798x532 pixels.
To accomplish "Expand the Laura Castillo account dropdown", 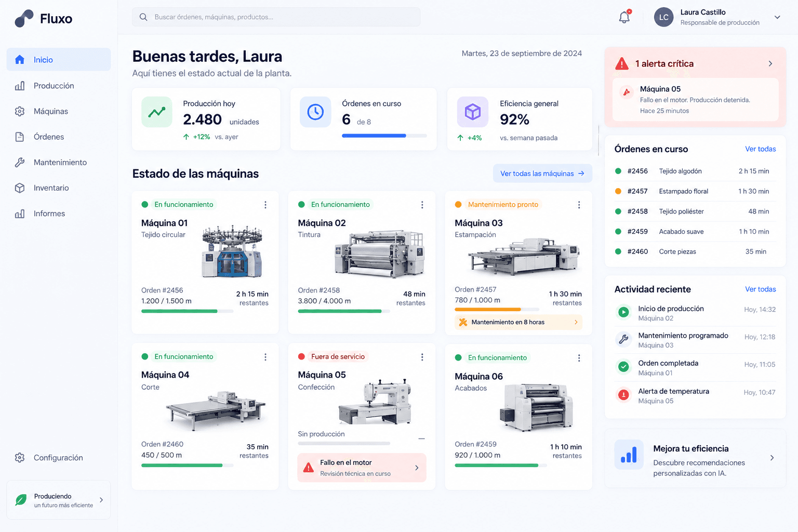I will coord(777,17).
